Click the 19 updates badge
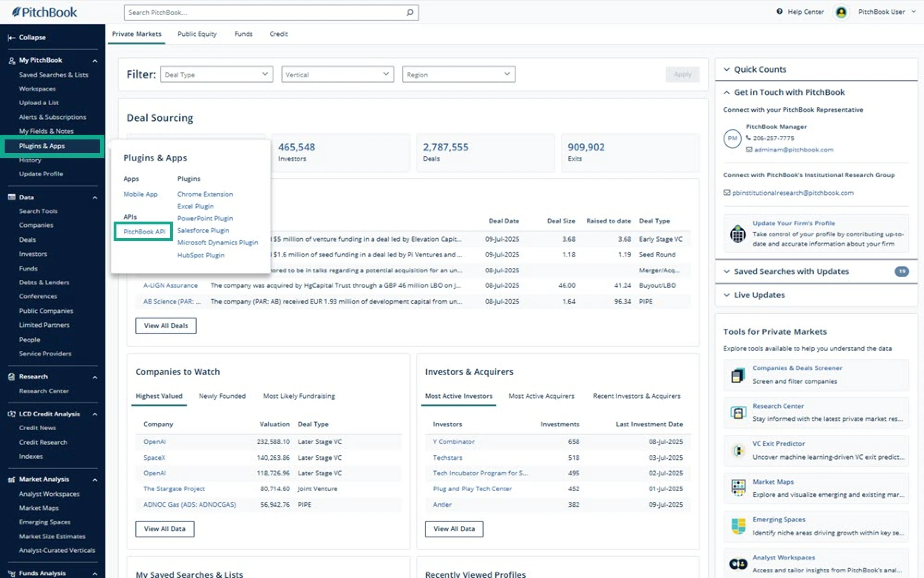The width and height of the screenshot is (924, 578). coord(901,271)
